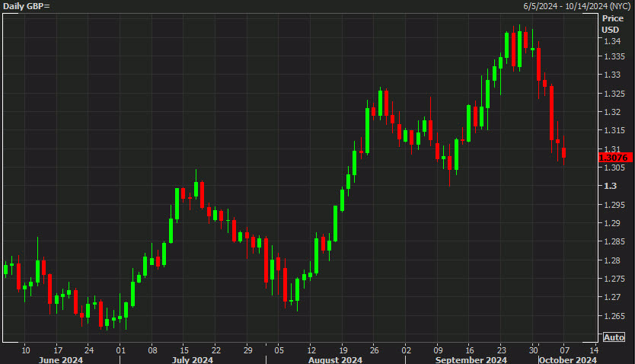The width and height of the screenshot is (635, 364).
Task: Click the last red candlestick at October 7
Action: [x=563, y=152]
